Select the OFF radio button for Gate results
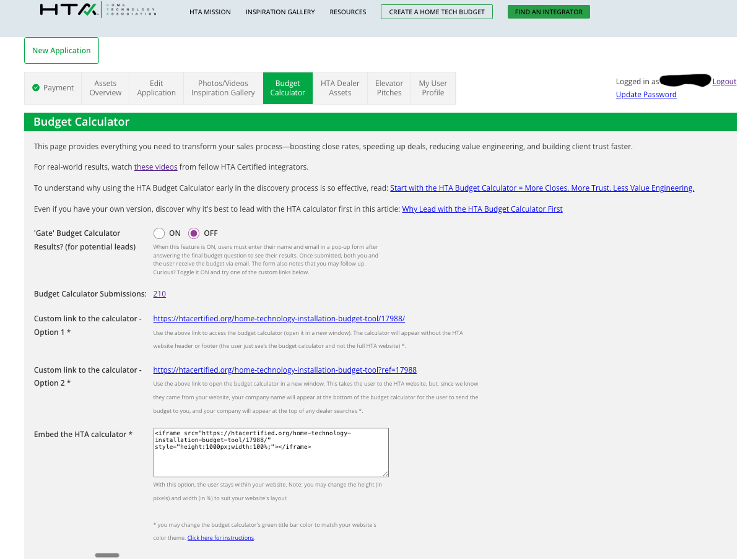This screenshot has width=756, height=559. [x=194, y=233]
